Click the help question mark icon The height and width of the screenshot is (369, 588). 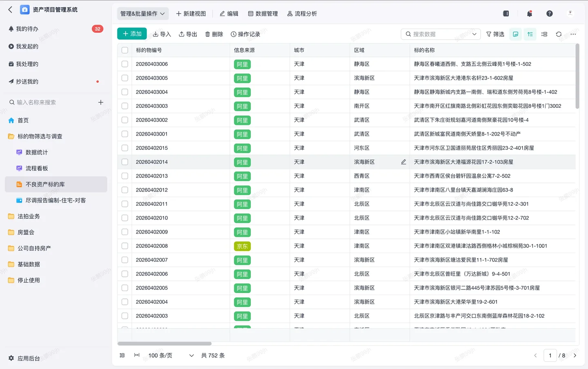[x=550, y=13]
